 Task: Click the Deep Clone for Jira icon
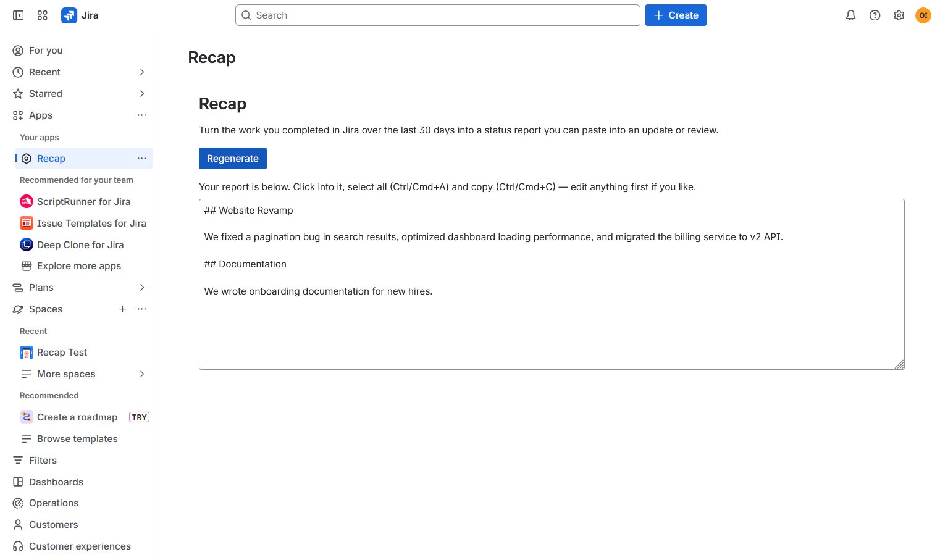coord(27,245)
